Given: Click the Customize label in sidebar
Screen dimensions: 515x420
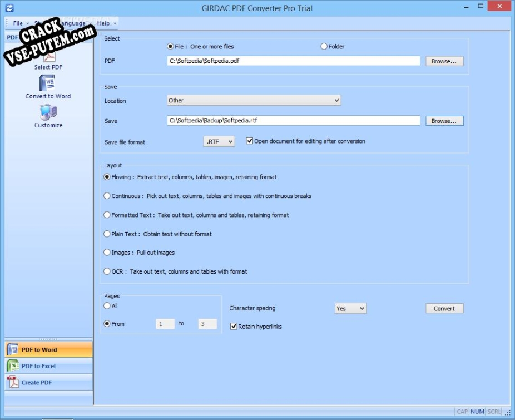Looking at the screenshot, I should click(48, 125).
